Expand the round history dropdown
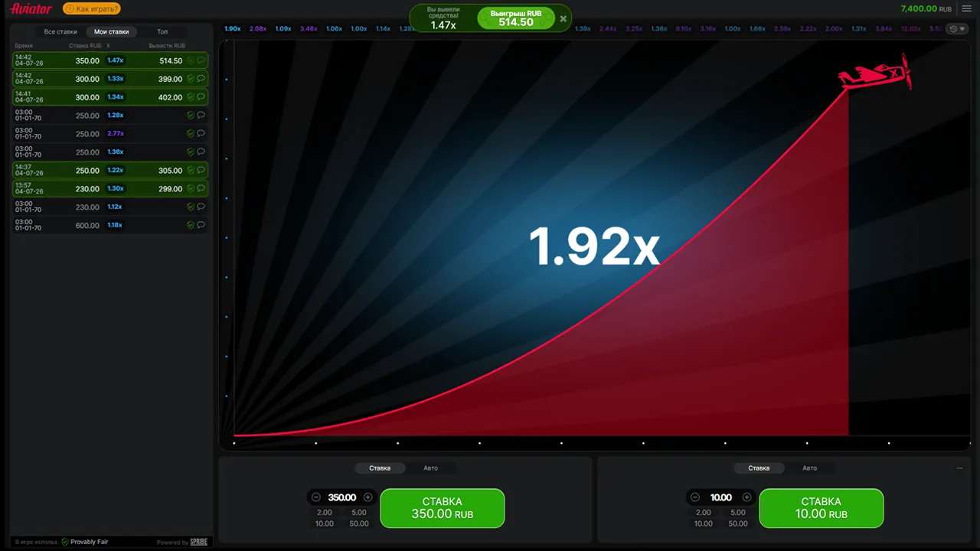Image resolution: width=980 pixels, height=551 pixels. pos(957,29)
